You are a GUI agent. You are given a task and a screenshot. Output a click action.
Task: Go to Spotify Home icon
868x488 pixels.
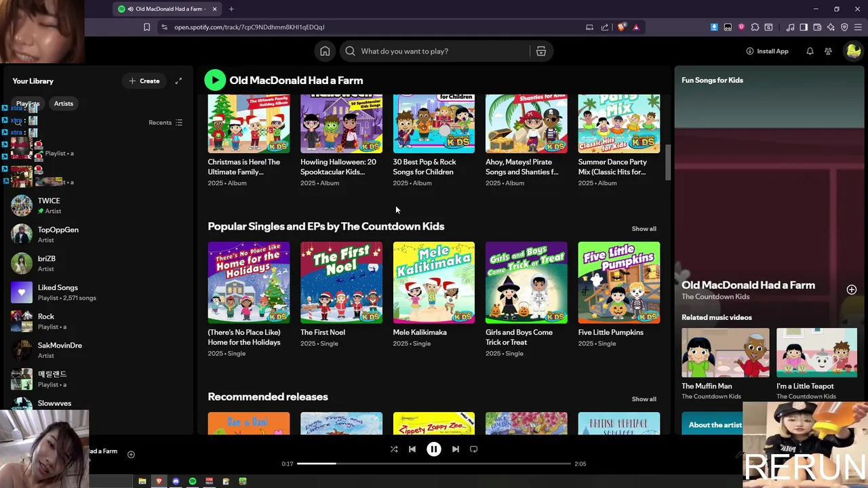point(325,51)
